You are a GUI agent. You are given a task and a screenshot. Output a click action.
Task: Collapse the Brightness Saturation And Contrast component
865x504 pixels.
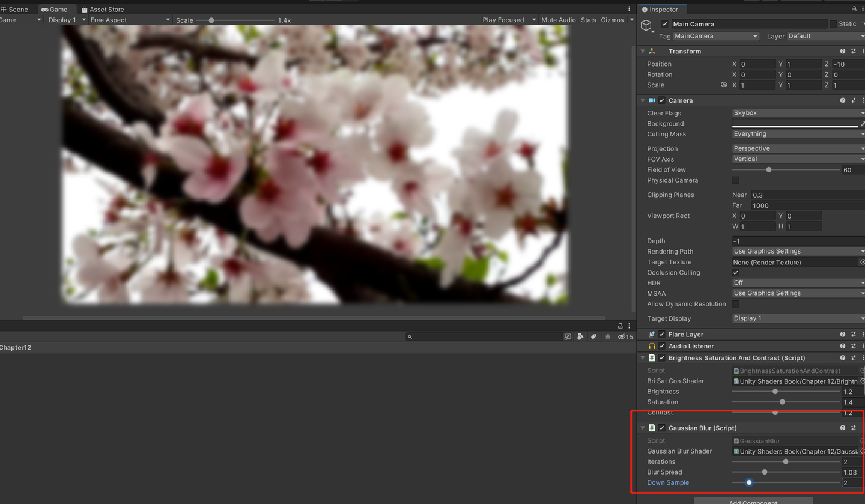pyautogui.click(x=643, y=358)
